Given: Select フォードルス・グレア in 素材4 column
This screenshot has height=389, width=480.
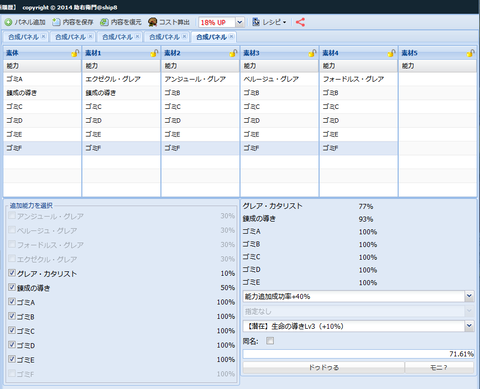Looking at the screenshot, I should coord(358,79).
